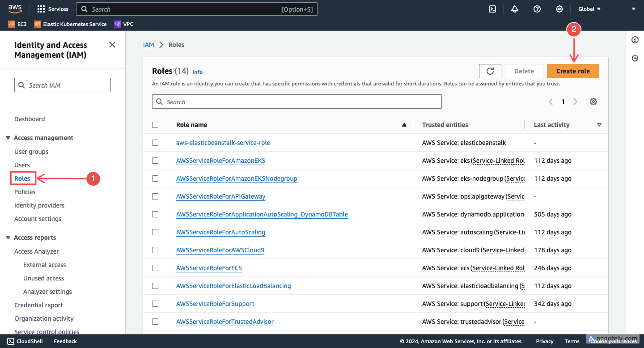Open the Global region dropdown
This screenshot has width=644, height=348.
click(x=589, y=9)
